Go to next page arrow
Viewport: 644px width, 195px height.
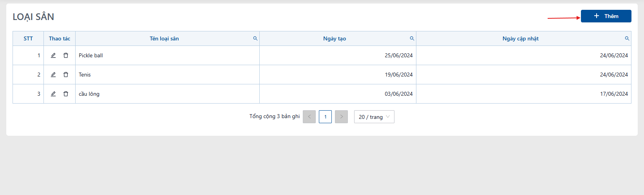(341, 117)
